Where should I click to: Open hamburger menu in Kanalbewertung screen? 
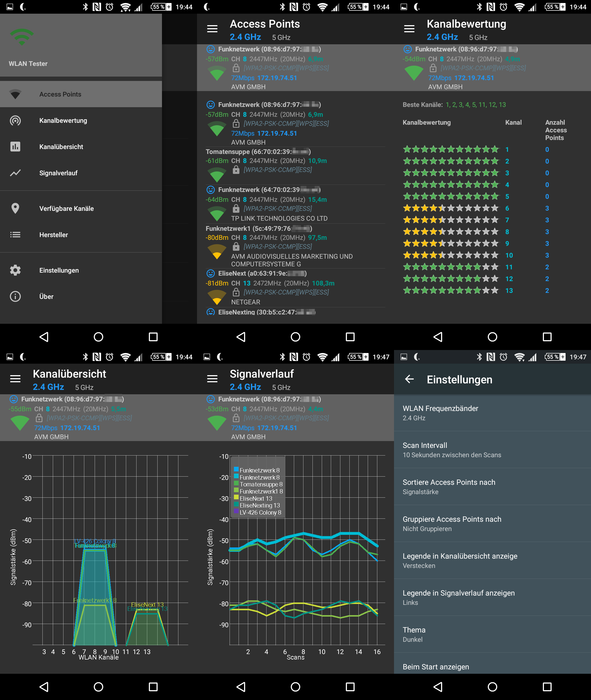[409, 29]
